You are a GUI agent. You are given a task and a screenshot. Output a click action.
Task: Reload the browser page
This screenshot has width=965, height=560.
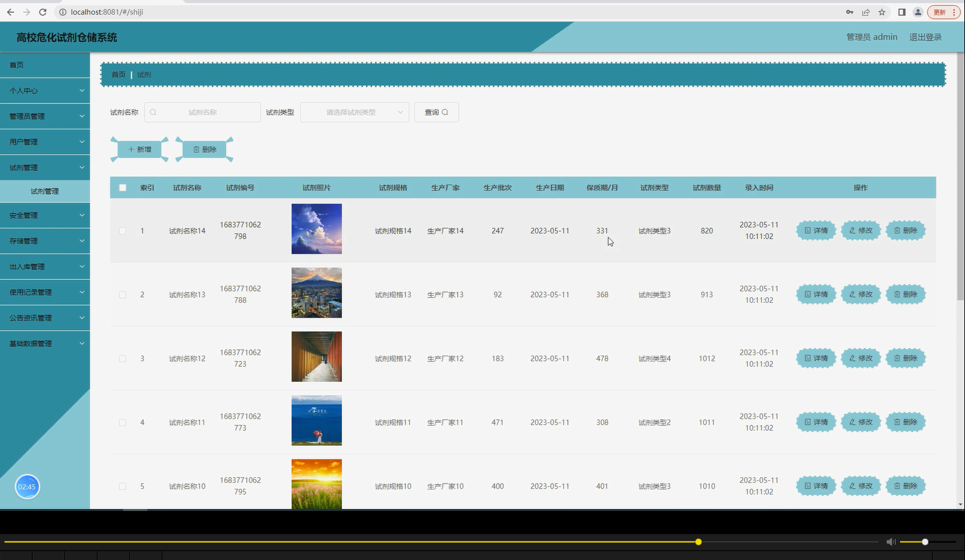(x=43, y=12)
